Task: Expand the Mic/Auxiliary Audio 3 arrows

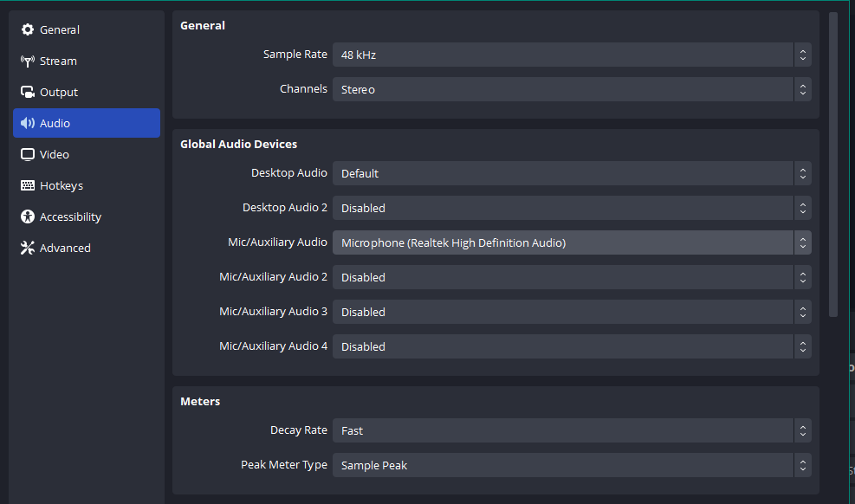Action: coord(803,312)
